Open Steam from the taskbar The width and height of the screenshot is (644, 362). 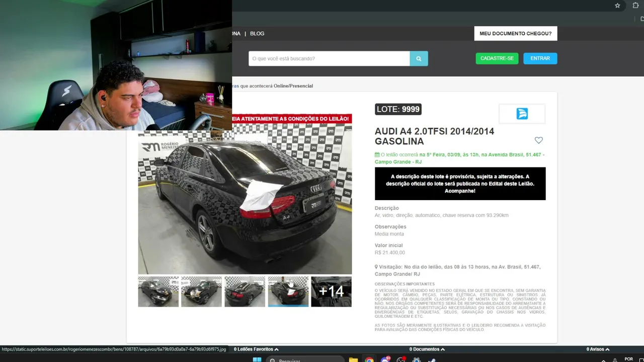click(x=432, y=360)
